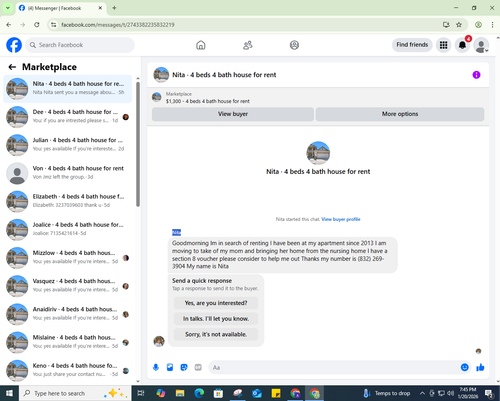Open the Von 4 beds conversation
The width and height of the screenshot is (500, 401).
tap(68, 173)
